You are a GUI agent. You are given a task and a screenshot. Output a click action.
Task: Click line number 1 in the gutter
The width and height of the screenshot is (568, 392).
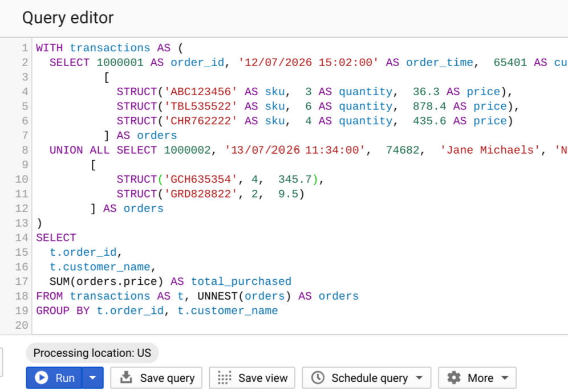[x=25, y=48]
